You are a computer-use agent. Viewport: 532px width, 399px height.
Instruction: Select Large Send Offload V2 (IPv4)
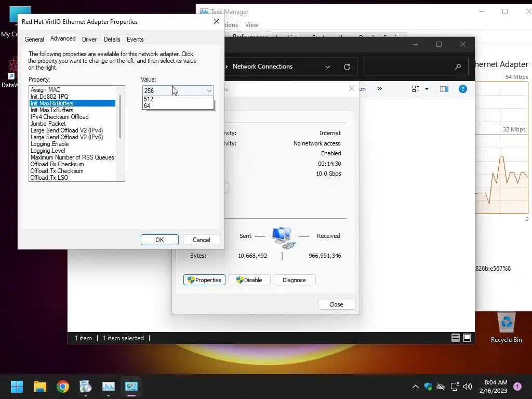point(73,130)
